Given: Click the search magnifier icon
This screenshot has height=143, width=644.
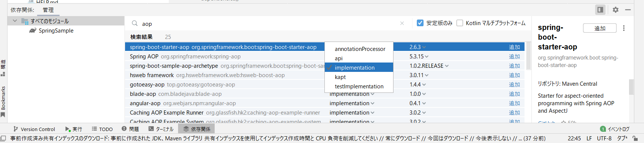Looking at the screenshot, I should tap(135, 24).
